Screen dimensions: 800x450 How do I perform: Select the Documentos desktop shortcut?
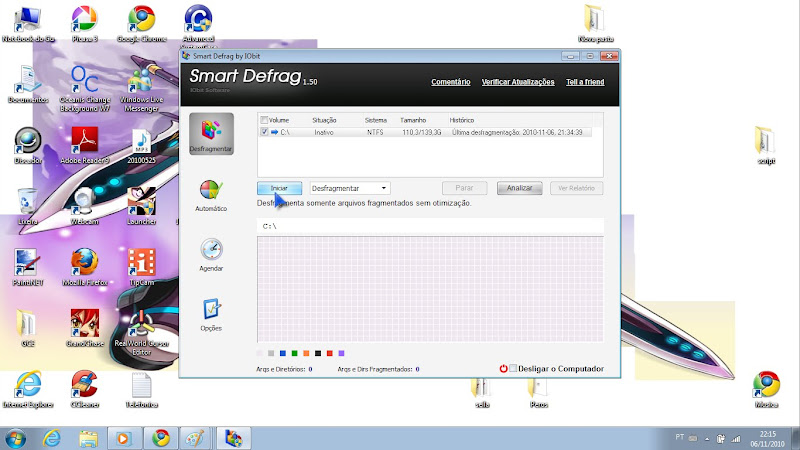pyautogui.click(x=28, y=84)
